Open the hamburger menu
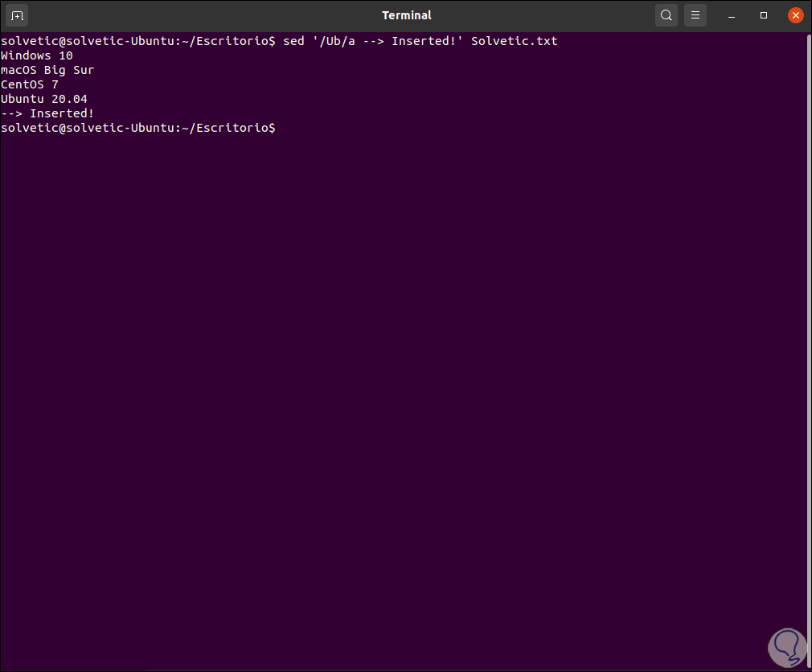The image size is (812, 672). click(x=695, y=15)
